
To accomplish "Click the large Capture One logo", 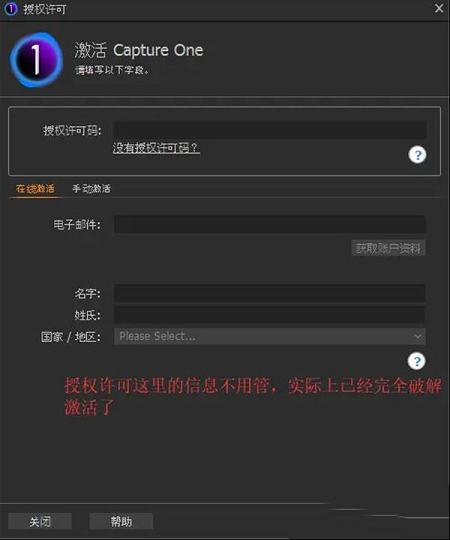I will click(x=36, y=60).
